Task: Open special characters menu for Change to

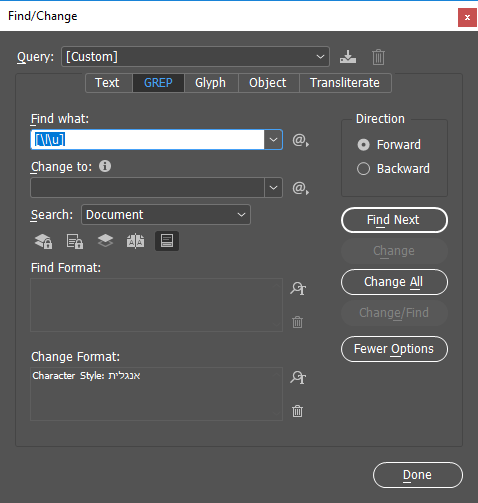Action: tap(300, 188)
